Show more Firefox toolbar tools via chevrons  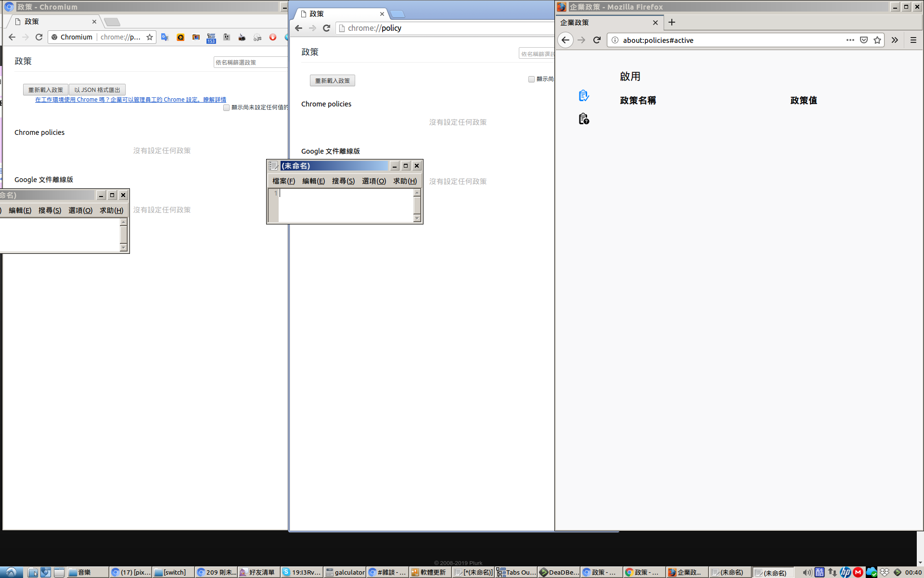click(x=895, y=40)
